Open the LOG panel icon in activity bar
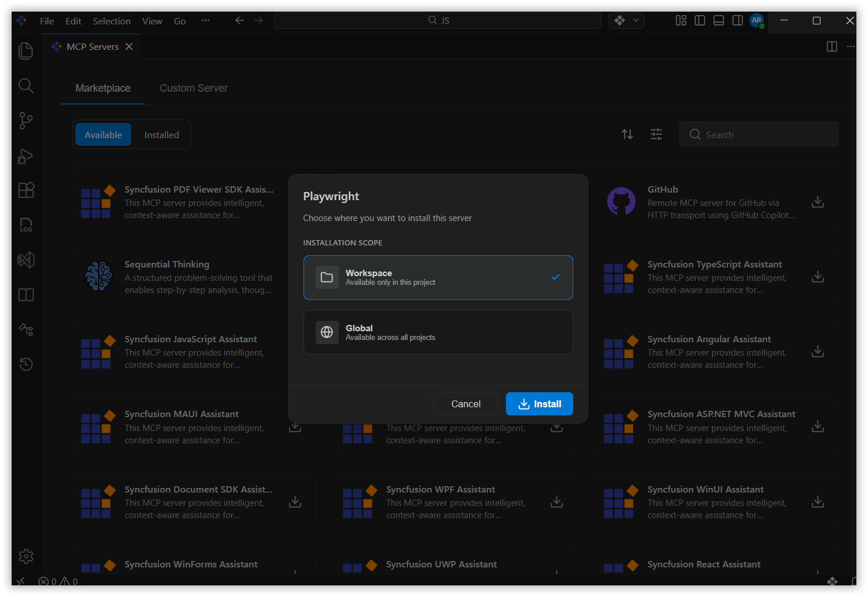This screenshot has width=868, height=597. pos(26,225)
